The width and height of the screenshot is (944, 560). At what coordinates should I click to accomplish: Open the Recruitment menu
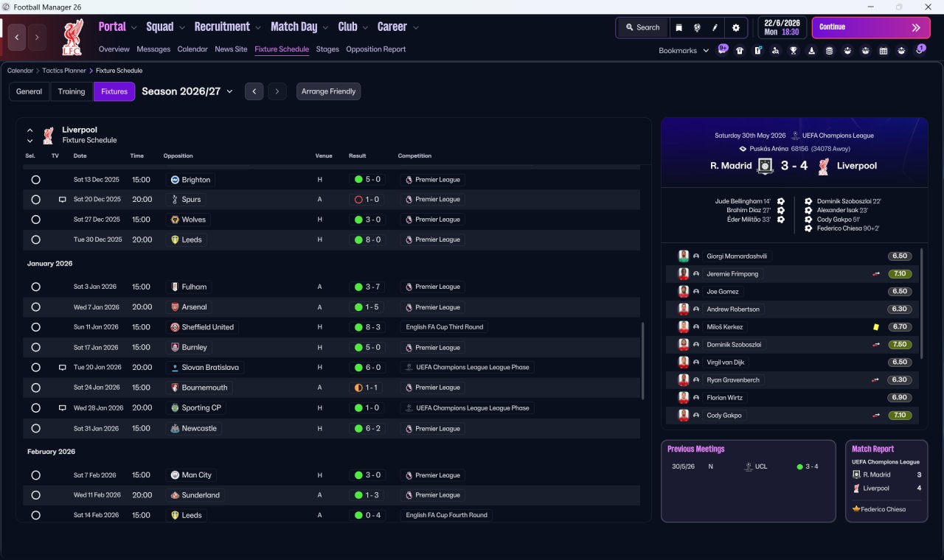coord(227,27)
